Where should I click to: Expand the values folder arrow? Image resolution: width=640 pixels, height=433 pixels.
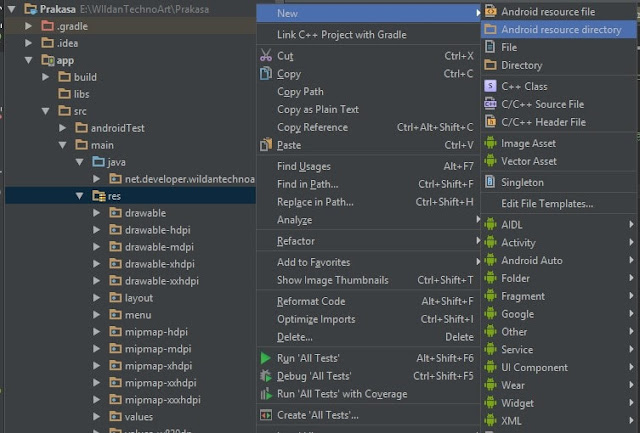[x=97, y=416]
